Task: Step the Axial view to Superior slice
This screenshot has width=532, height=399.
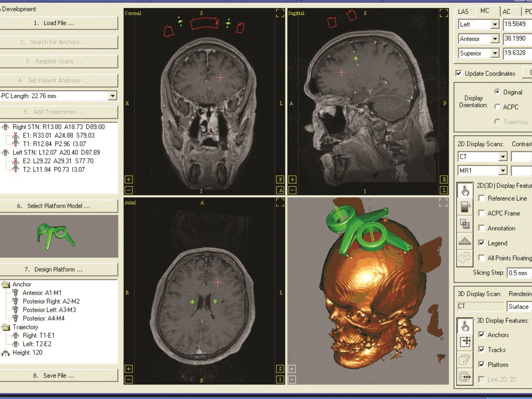Action: click(280, 369)
